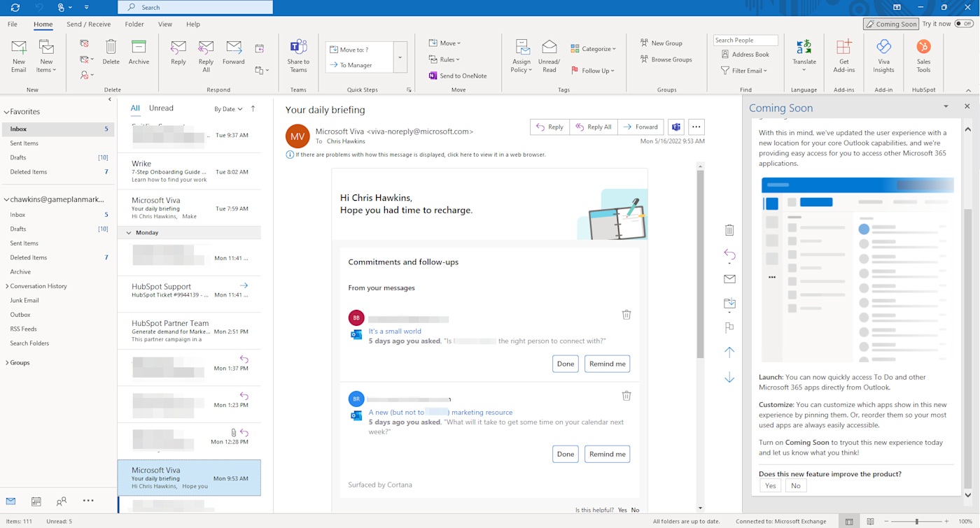Click New Group in the Groups section
Viewport: 980px width, 528px height.
coord(661,43)
